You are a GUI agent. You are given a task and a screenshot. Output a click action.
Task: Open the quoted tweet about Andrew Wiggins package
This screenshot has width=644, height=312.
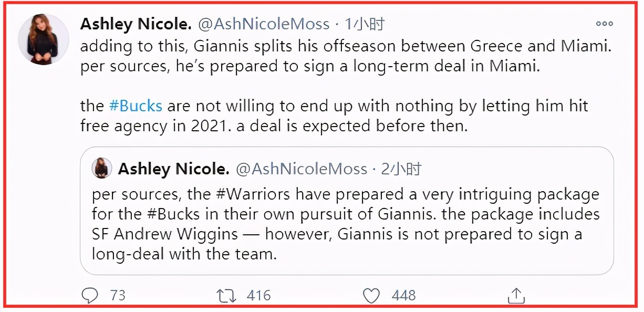pos(347,223)
